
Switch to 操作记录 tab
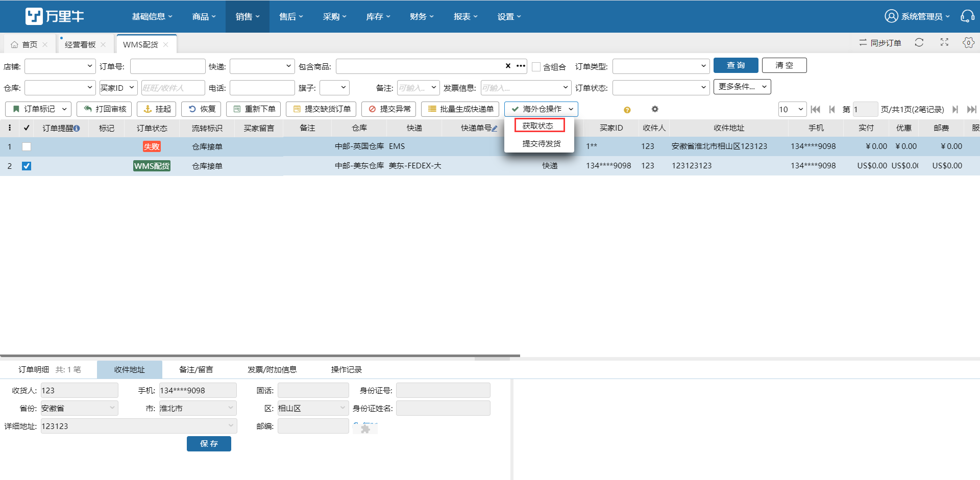tap(346, 370)
